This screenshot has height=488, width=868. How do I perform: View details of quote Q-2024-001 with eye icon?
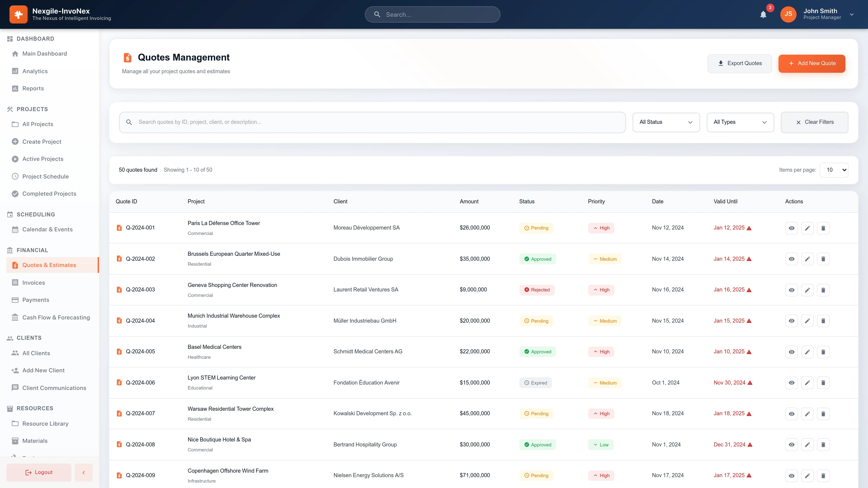[x=791, y=228]
